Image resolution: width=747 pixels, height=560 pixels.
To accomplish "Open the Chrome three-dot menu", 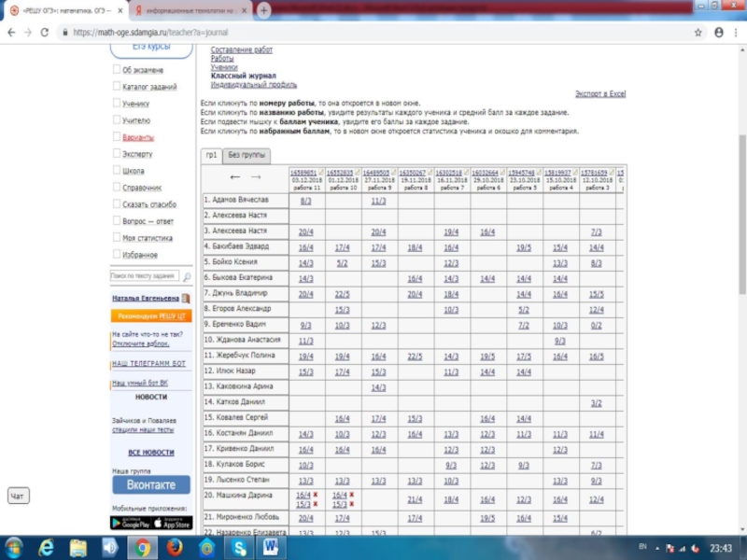I will [737, 33].
